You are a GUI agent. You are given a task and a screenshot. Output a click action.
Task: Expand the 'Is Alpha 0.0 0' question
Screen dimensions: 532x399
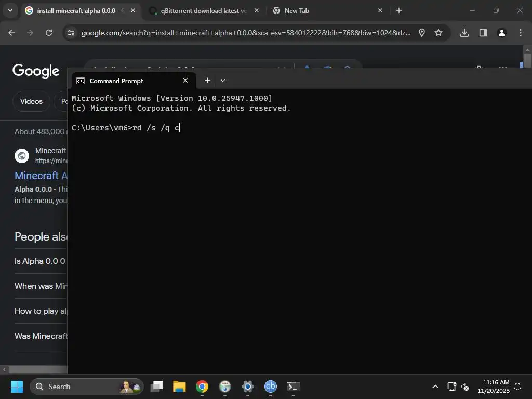[x=40, y=261]
